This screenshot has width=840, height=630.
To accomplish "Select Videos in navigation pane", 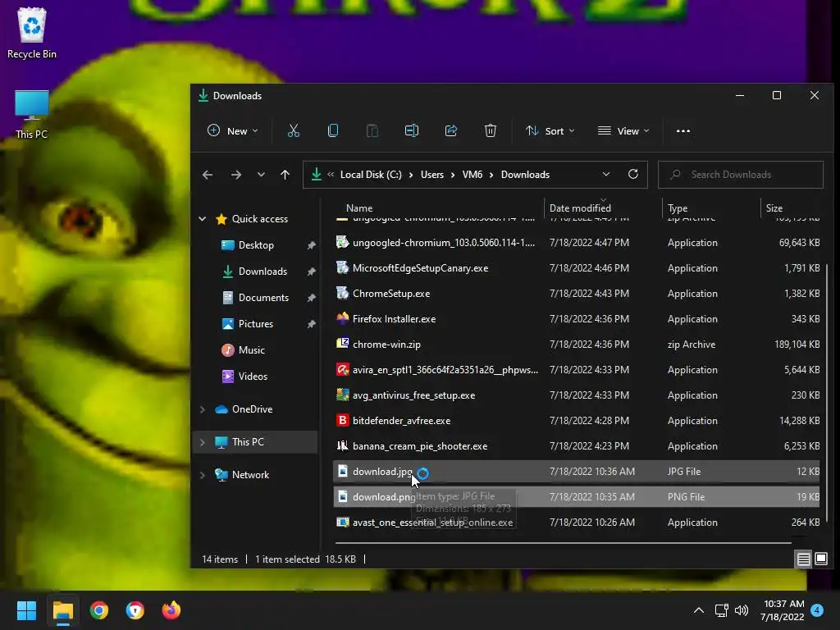I will click(253, 376).
